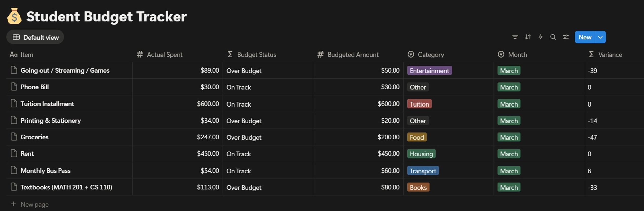Image resolution: width=644 pixels, height=211 pixels.
Task: Select the orange Books category tag
Action: [418, 187]
